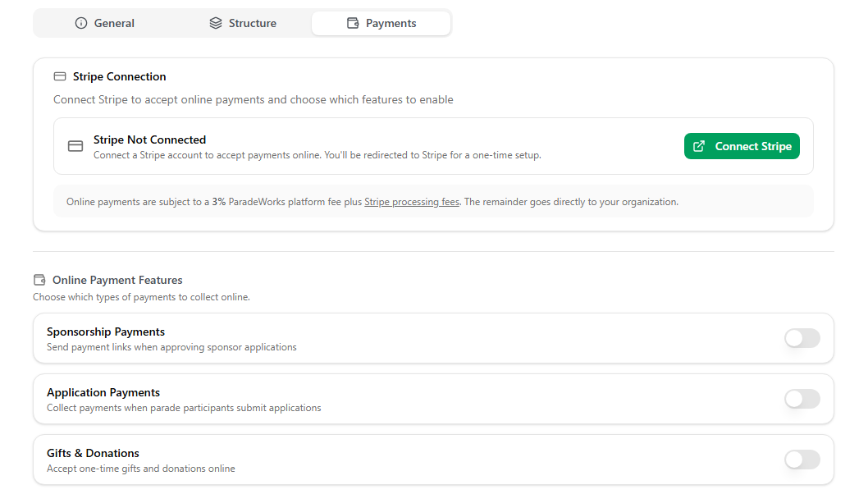Image resolution: width=868 pixels, height=494 pixels.
Task: Click the external-link icon in Connect Stripe
Action: [x=699, y=146]
